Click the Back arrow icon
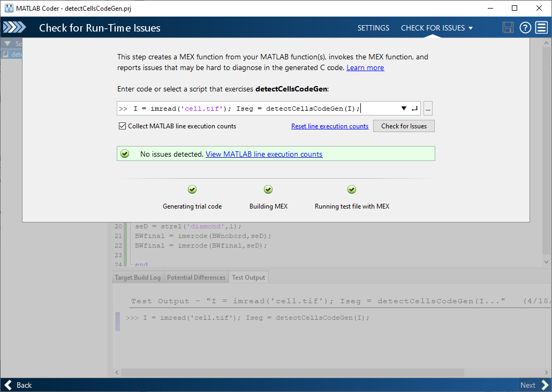This screenshot has height=392, width=552. 9,385
